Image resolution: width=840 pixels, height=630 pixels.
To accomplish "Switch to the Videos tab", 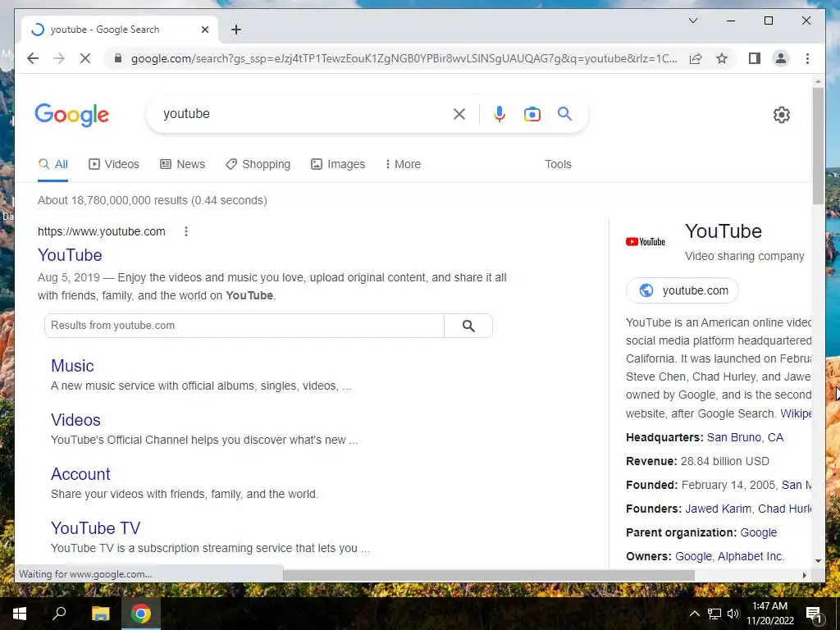I will (113, 164).
